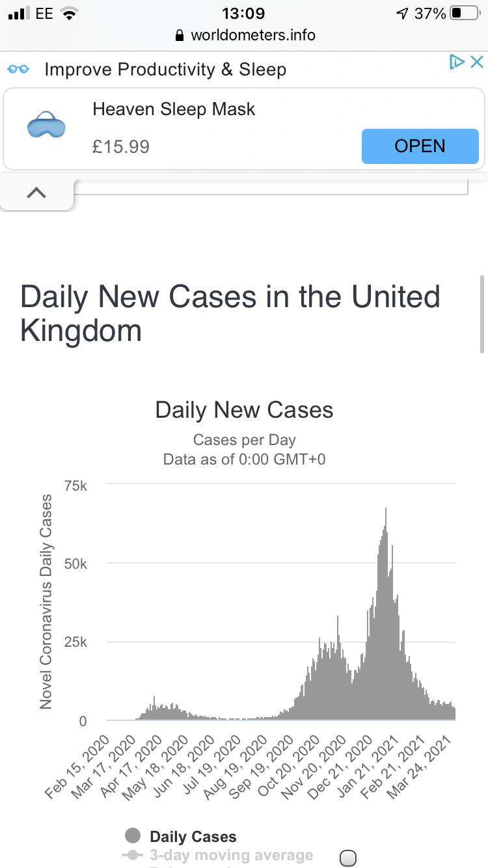The image size is (488, 868).
Task: Tap the 3-day moving average line marker
Action: click(x=133, y=855)
